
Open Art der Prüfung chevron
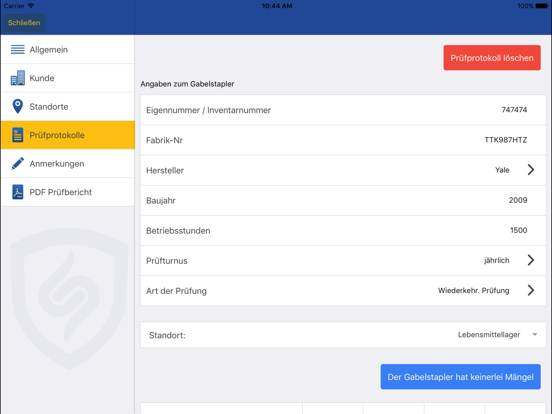pos(531,290)
